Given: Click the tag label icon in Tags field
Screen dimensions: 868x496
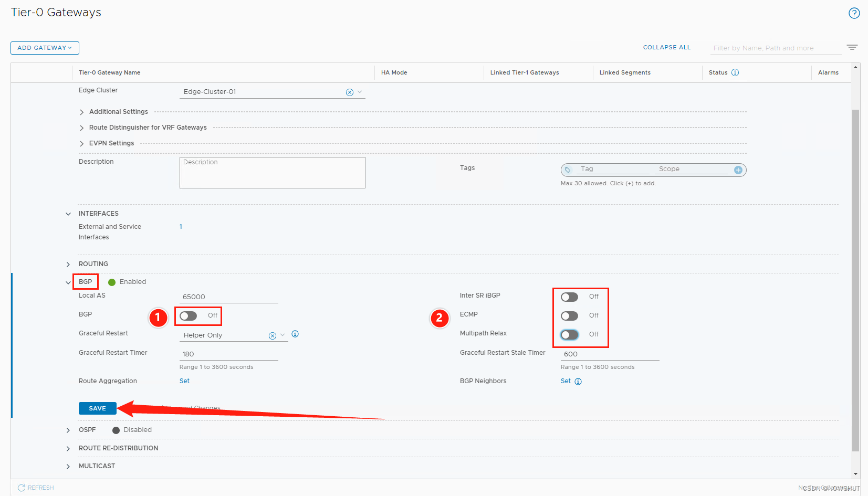Looking at the screenshot, I should coord(568,170).
